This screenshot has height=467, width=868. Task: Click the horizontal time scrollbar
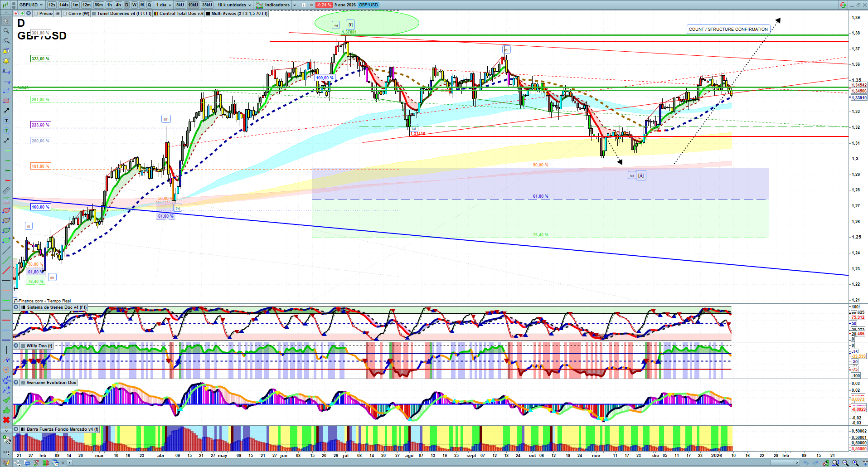point(433,463)
